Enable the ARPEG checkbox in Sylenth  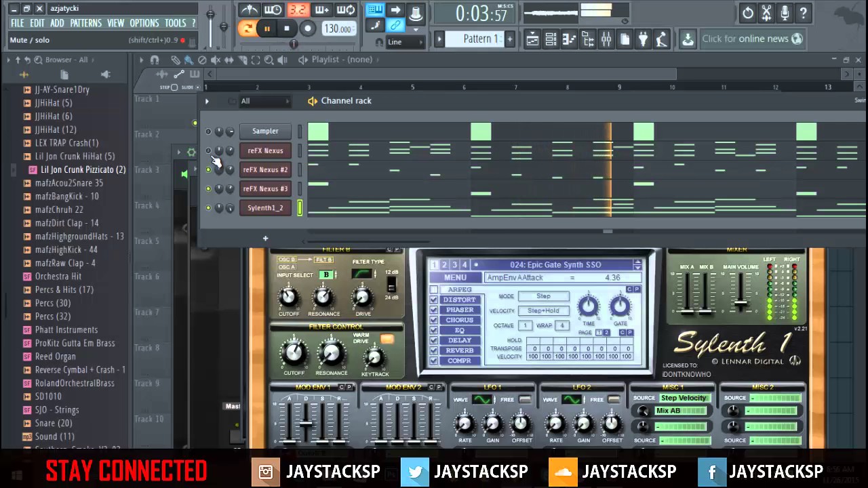tap(434, 289)
